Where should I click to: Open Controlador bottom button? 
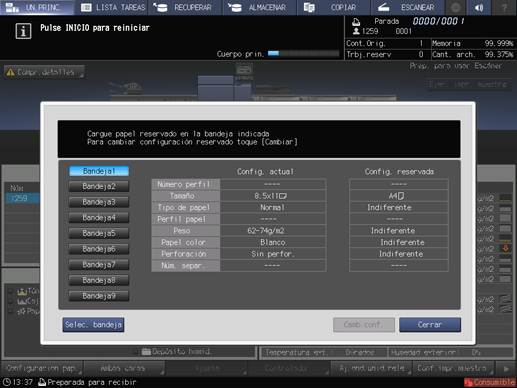(x=289, y=368)
